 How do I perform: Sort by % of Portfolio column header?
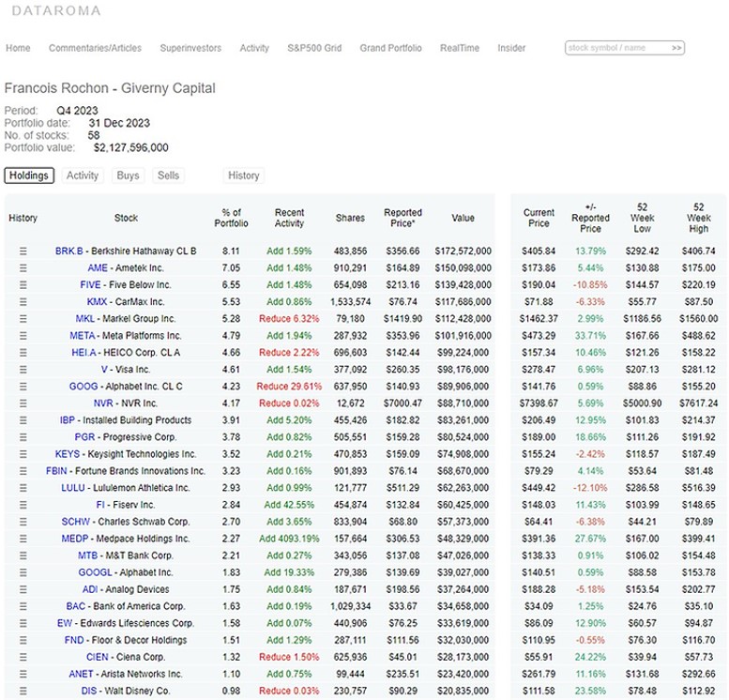231,218
